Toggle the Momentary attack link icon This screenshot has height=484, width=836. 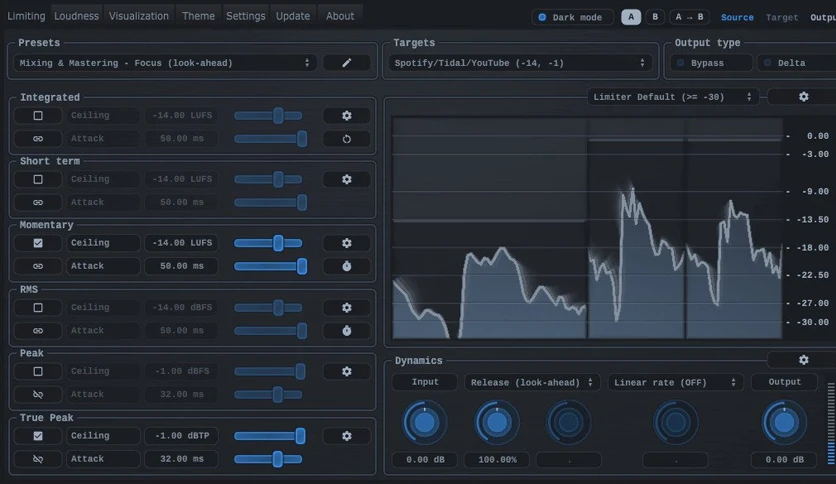[38, 266]
